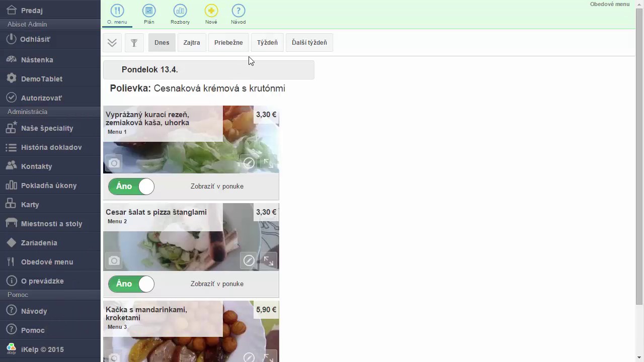This screenshot has width=644, height=362.
Task: Click camera icon on Menu 2 card
Action: [114, 260]
